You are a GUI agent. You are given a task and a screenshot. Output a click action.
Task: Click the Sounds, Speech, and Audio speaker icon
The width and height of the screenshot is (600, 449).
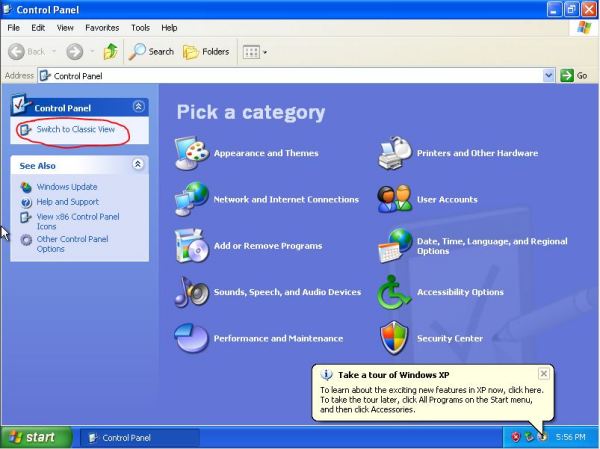tap(192, 292)
